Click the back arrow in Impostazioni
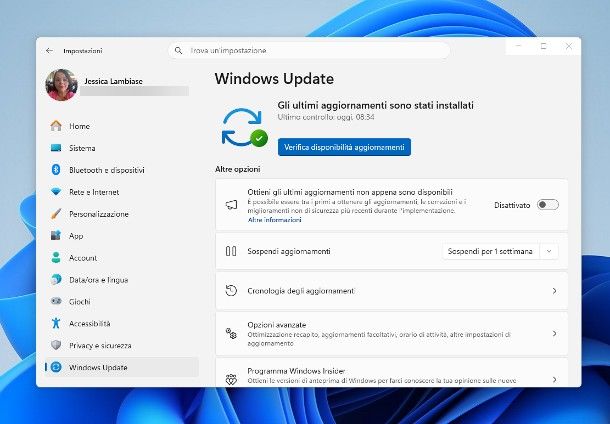 coord(49,51)
